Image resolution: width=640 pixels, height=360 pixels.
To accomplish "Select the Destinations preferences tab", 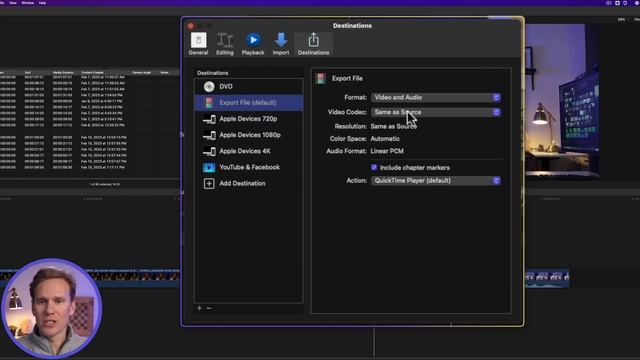I will 313,44.
